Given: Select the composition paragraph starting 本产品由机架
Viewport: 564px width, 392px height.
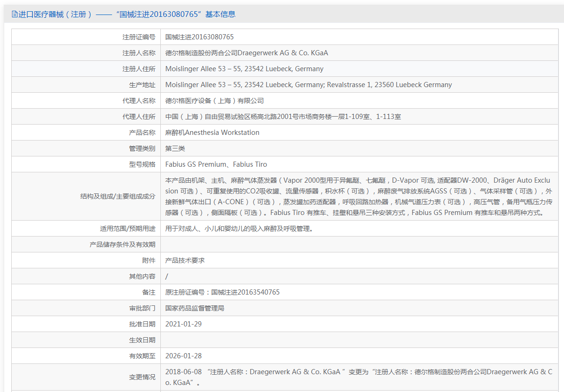Looking at the screenshot, I should [359, 196].
